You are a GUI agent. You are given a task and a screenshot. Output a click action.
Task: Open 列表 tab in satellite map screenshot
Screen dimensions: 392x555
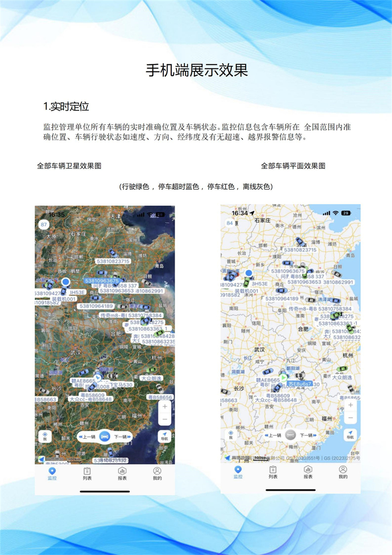coord(87,473)
